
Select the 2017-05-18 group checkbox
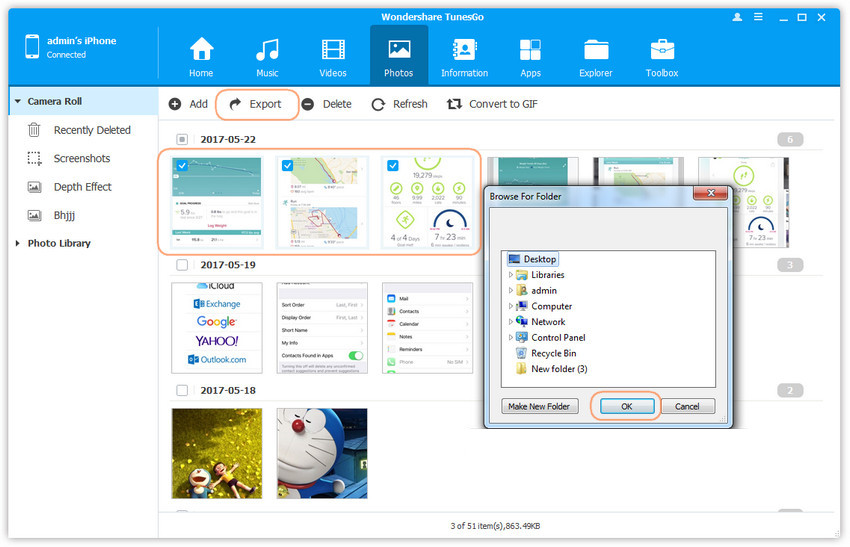click(x=182, y=390)
